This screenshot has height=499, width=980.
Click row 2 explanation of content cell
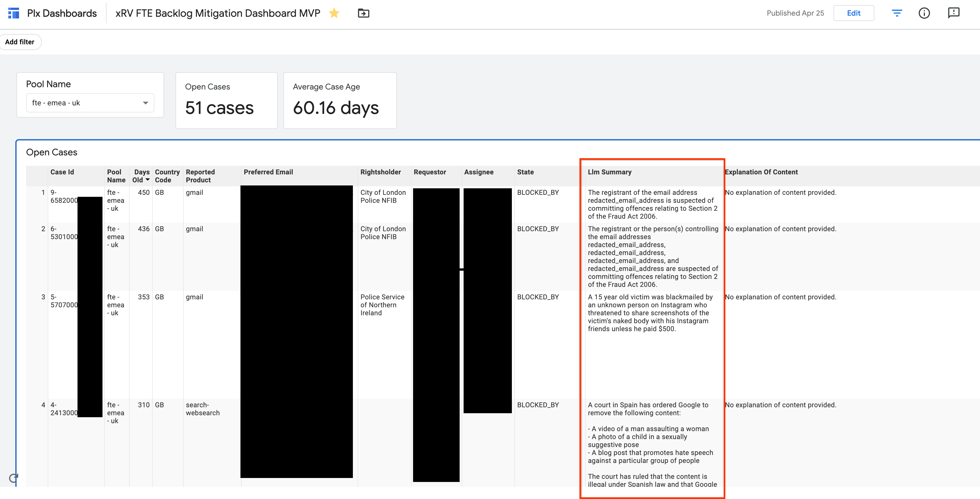[780, 229]
